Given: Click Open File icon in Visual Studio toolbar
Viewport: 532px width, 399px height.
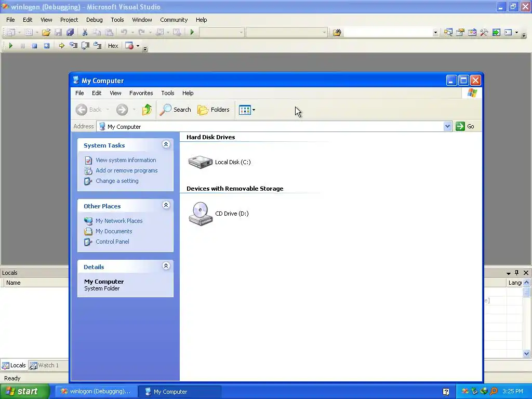Looking at the screenshot, I should tap(46, 33).
